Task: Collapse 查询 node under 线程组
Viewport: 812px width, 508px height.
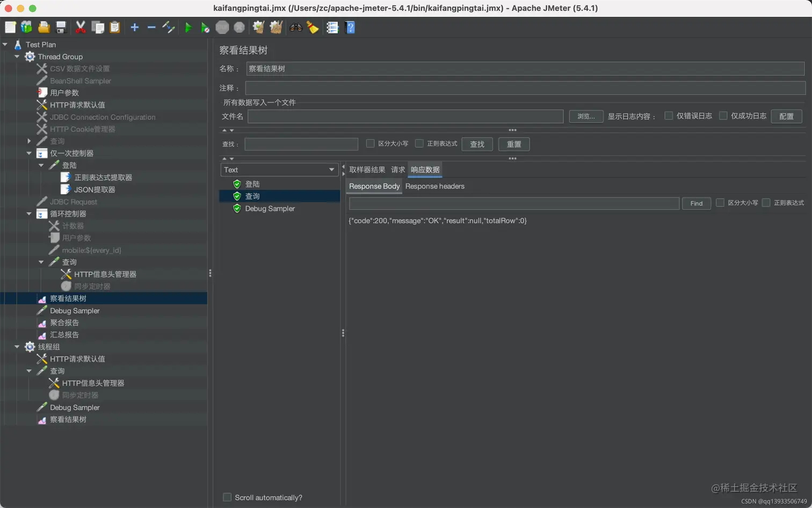Action: (29, 371)
